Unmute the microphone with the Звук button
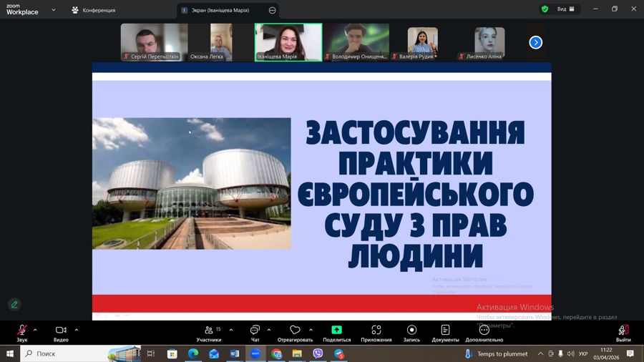This screenshot has height=362, width=644. click(x=21, y=331)
